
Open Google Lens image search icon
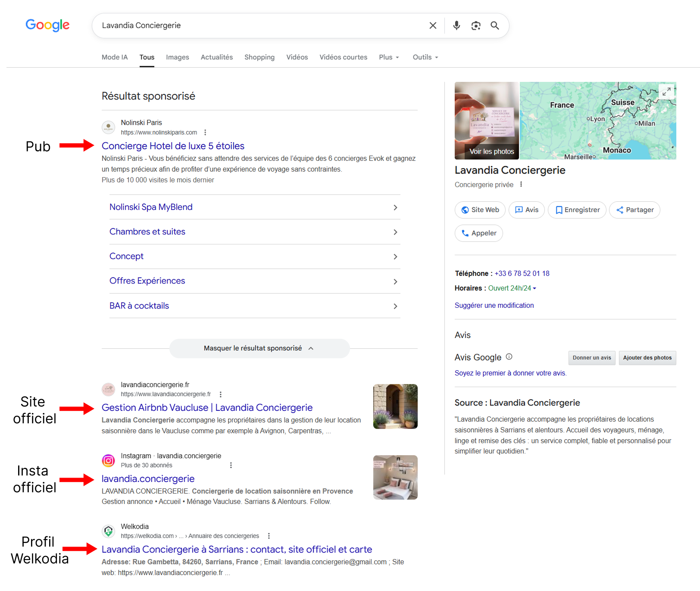tap(476, 25)
